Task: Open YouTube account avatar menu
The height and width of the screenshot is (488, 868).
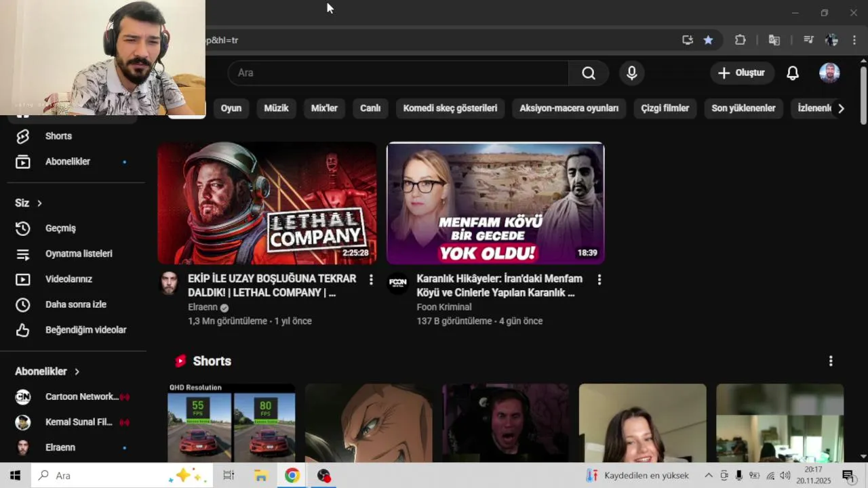Action: pyautogui.click(x=829, y=73)
